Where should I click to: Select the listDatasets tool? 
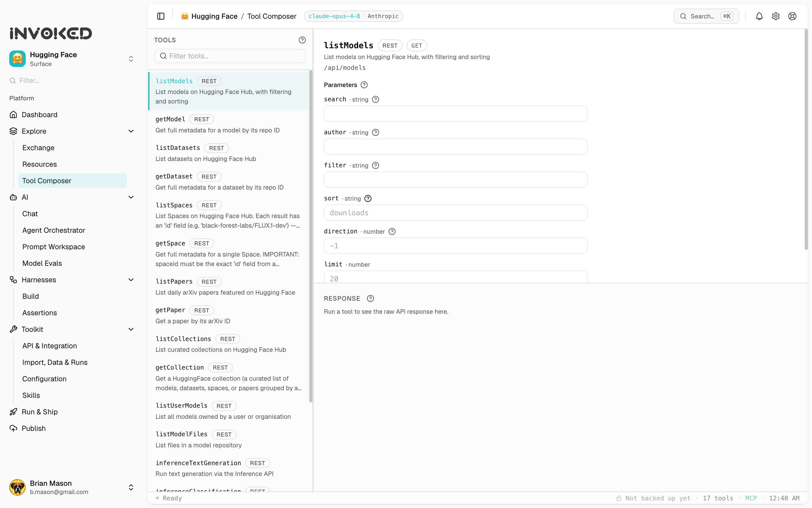(229, 153)
